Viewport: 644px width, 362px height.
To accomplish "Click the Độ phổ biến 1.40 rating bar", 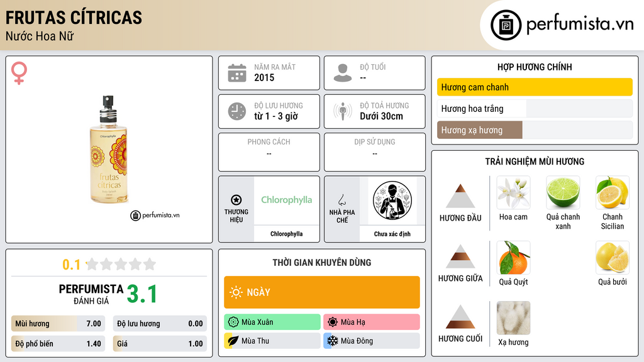I will pos(58,344).
